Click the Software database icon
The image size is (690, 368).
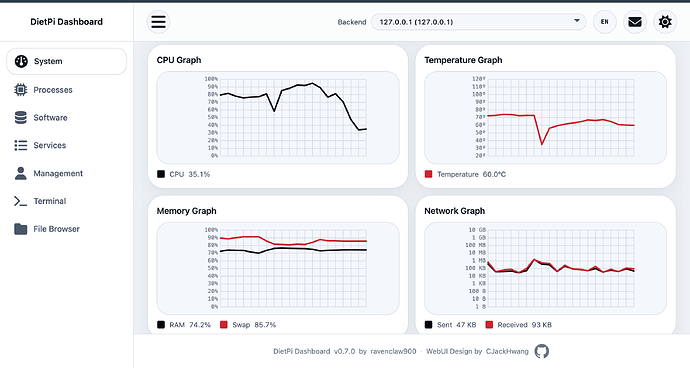(20, 118)
